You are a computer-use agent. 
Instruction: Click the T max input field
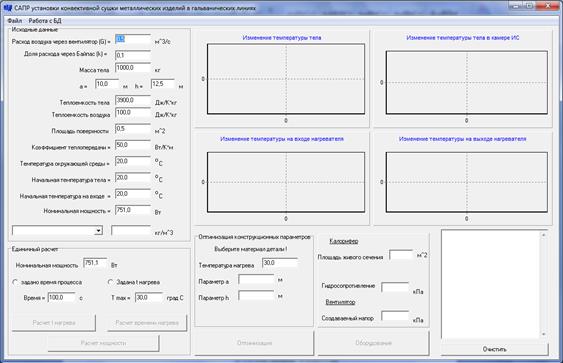click(149, 297)
